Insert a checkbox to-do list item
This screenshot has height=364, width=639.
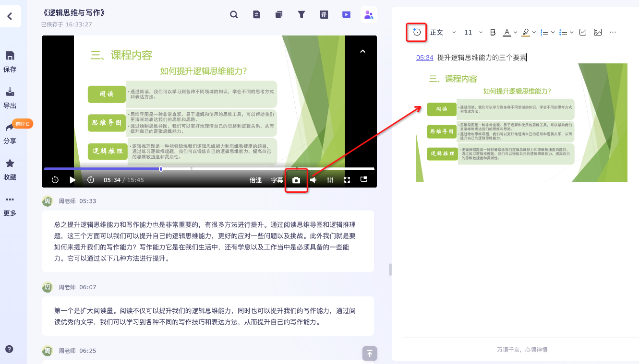pyautogui.click(x=583, y=32)
